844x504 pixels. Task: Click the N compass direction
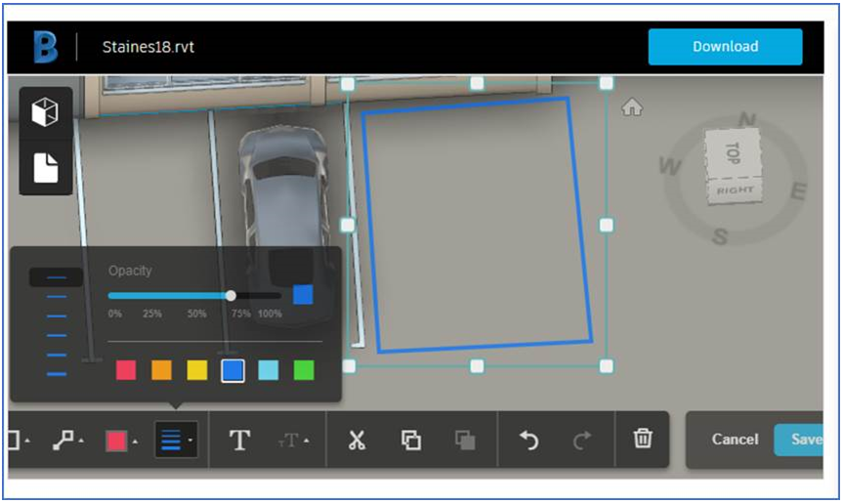(746, 119)
